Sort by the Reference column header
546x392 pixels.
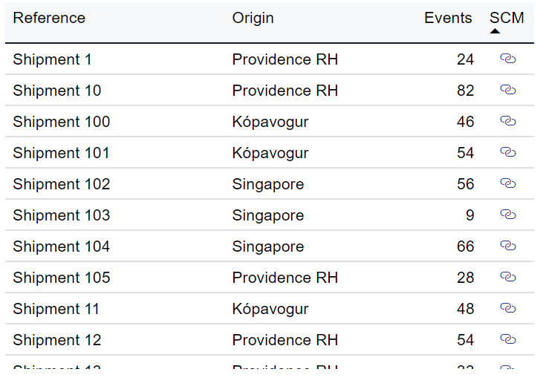(49, 18)
